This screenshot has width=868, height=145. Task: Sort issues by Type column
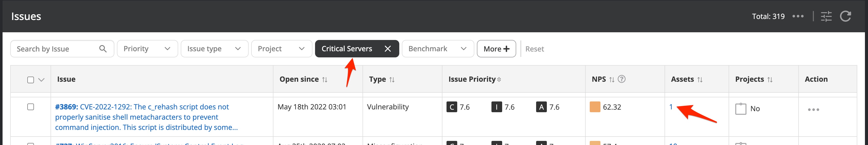392,79
